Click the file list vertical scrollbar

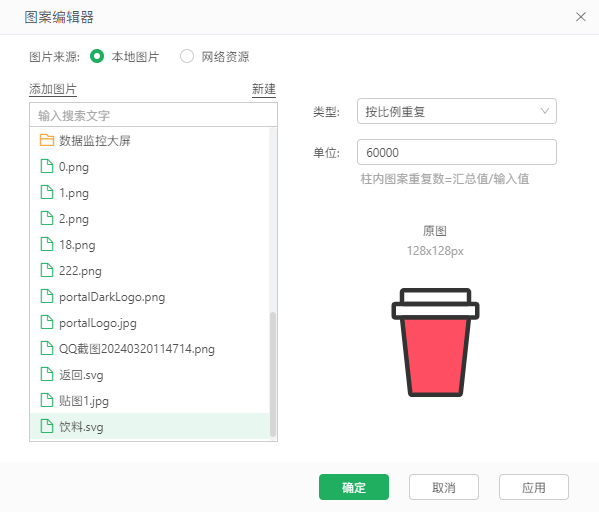(x=273, y=374)
